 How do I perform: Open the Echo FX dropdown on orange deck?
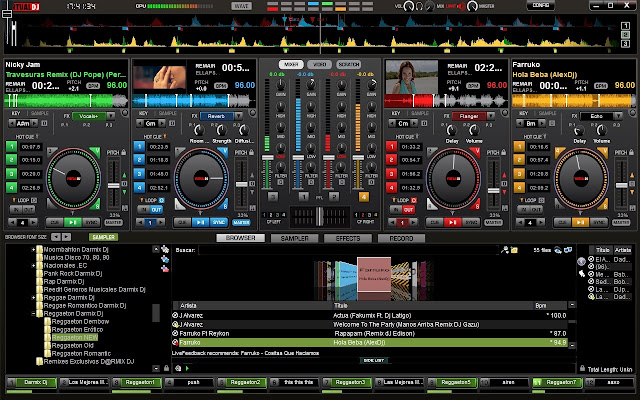click(x=618, y=116)
